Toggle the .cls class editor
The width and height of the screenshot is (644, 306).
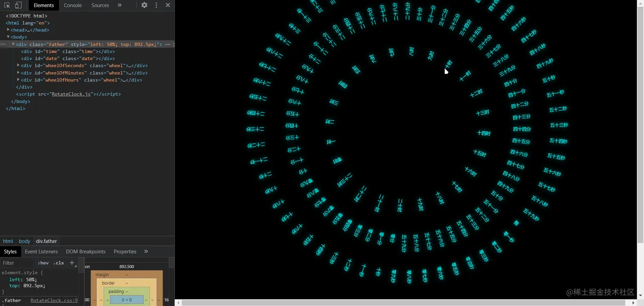tap(59, 263)
